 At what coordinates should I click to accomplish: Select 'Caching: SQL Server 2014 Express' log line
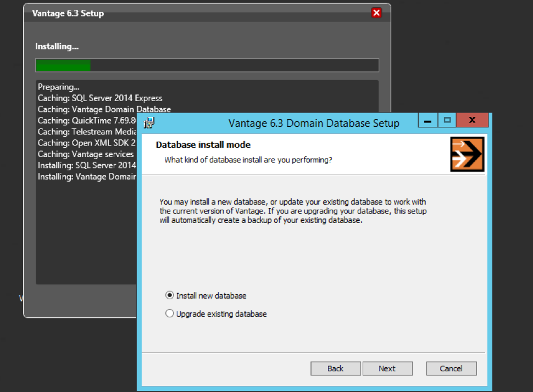point(100,98)
